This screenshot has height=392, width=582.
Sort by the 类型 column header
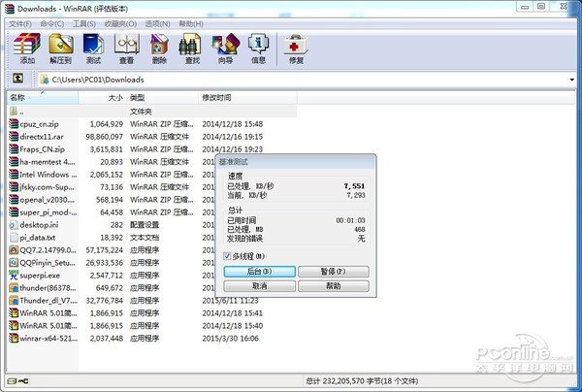point(162,98)
